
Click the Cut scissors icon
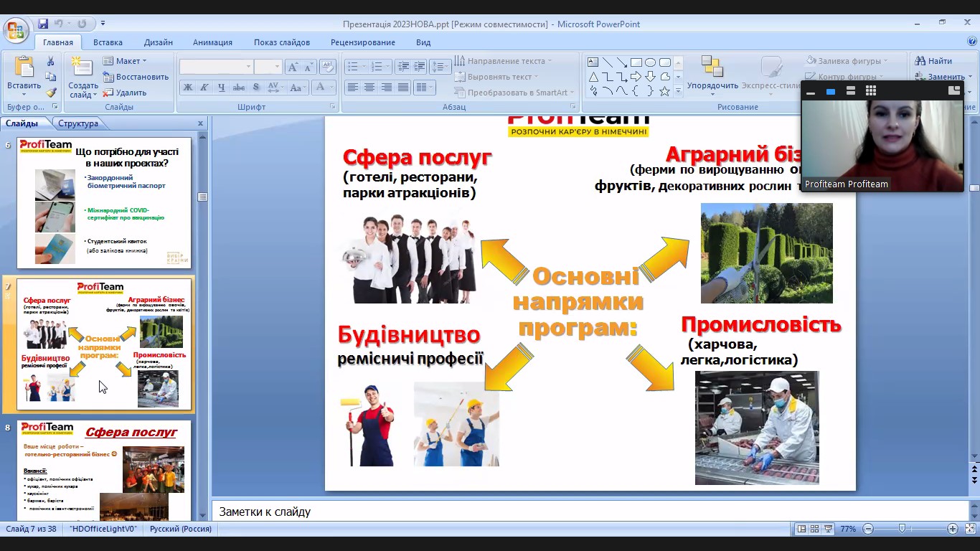(x=51, y=62)
